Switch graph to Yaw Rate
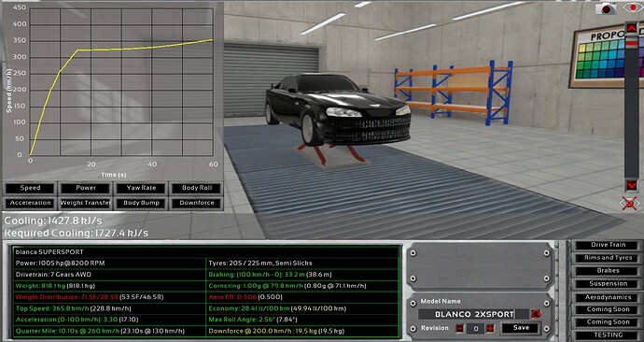The image size is (644, 342). tap(141, 188)
